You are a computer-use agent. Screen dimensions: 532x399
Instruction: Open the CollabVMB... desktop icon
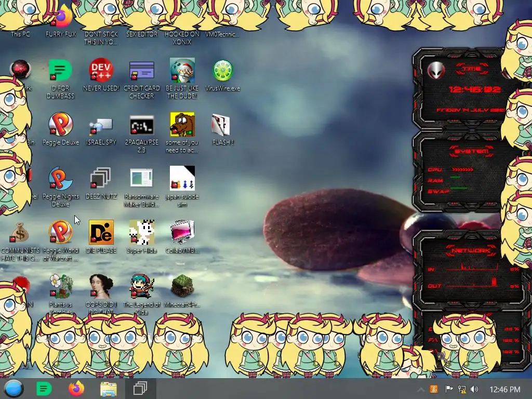pos(182,232)
